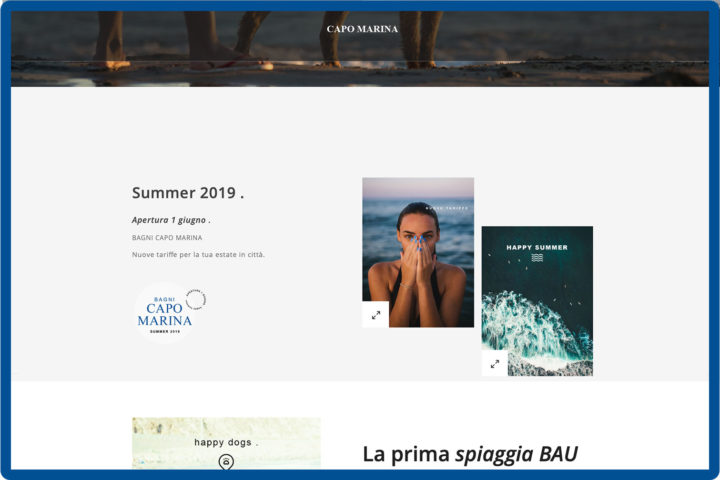Click the Apertura 1 giugno subtitle

(171, 220)
